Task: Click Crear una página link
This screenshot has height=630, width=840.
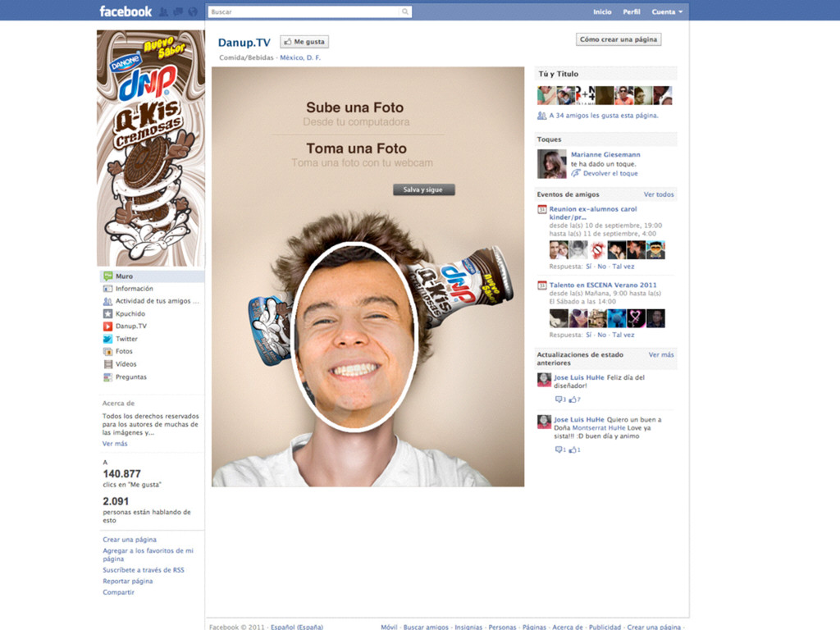Action: tap(130, 540)
